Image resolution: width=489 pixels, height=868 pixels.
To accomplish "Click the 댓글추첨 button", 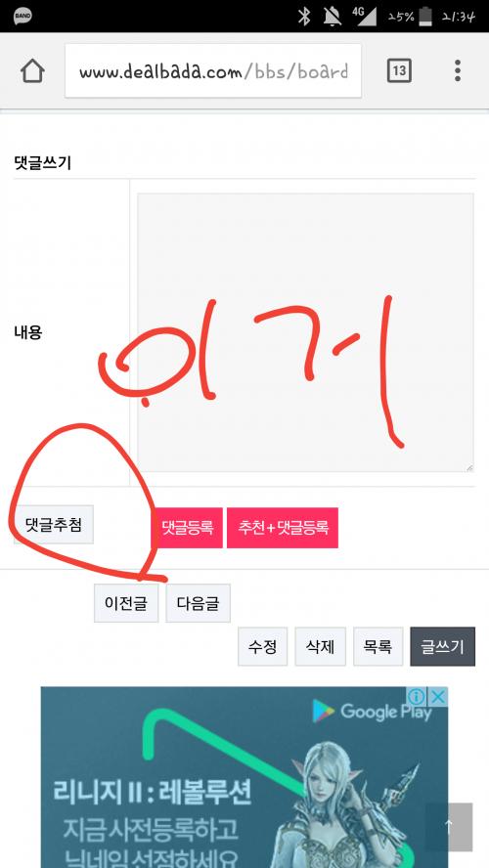I will click(54, 524).
